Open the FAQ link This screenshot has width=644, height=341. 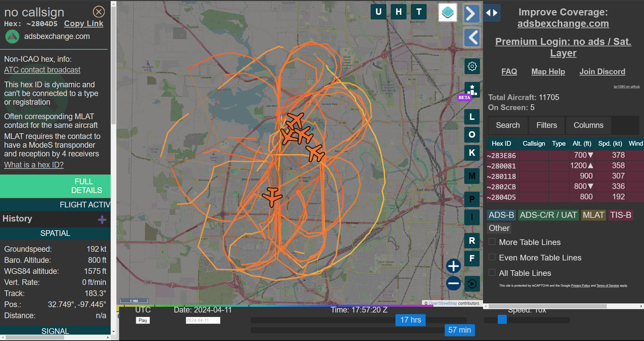[x=509, y=71]
